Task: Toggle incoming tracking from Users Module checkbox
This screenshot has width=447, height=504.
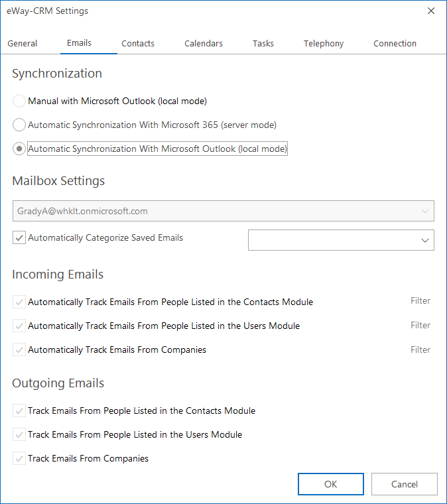Action: [19, 326]
